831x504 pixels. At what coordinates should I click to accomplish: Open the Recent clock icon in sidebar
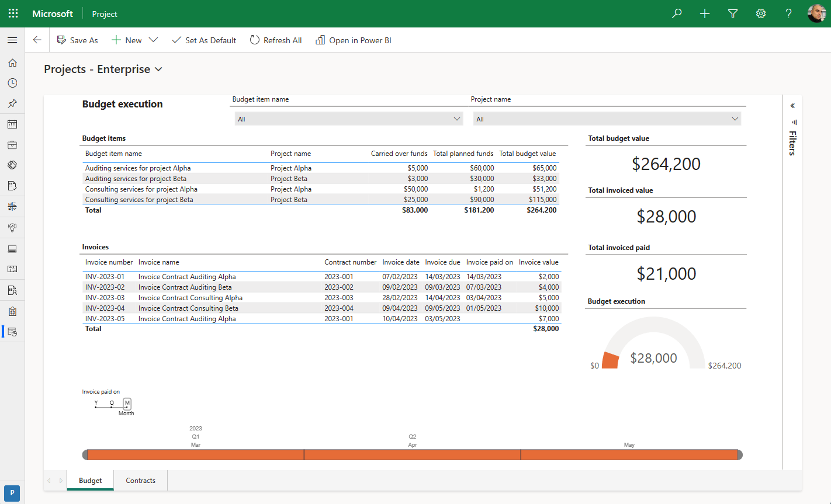pyautogui.click(x=12, y=84)
